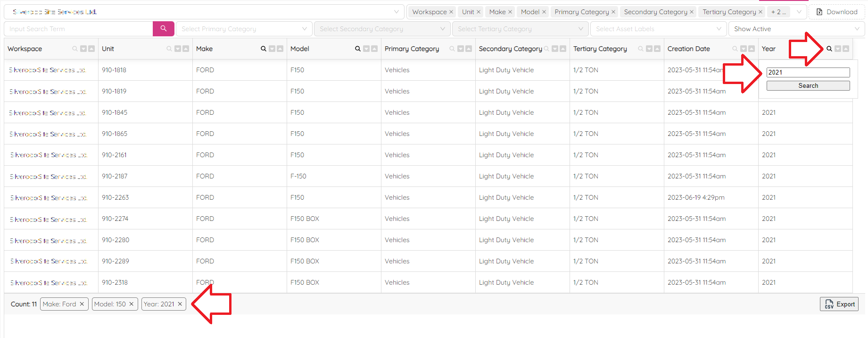Click the Count: 11 label
868x338 pixels.
(x=24, y=304)
